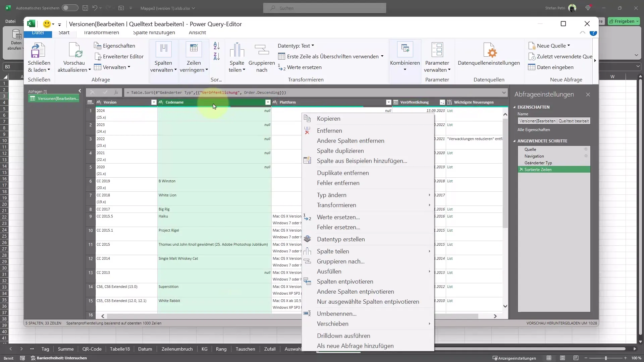
Task: Toggle Automatisches Speichern switch
Action: [x=70, y=8]
